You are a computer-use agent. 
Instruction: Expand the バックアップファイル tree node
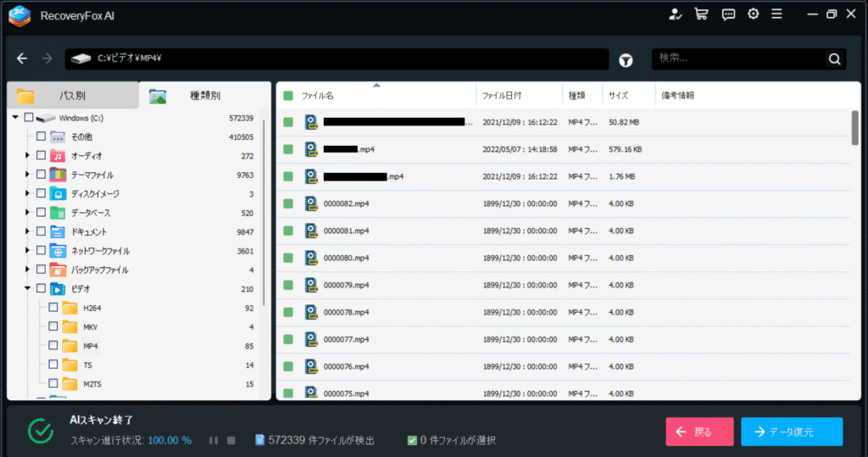click(x=27, y=270)
